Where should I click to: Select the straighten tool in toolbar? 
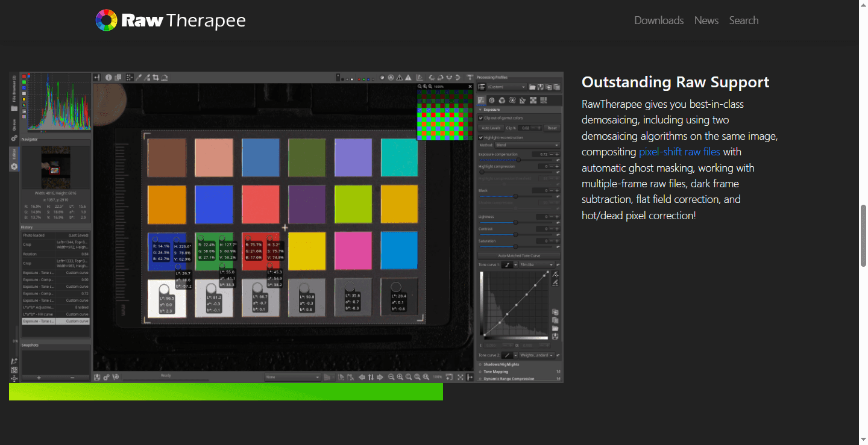click(x=164, y=77)
